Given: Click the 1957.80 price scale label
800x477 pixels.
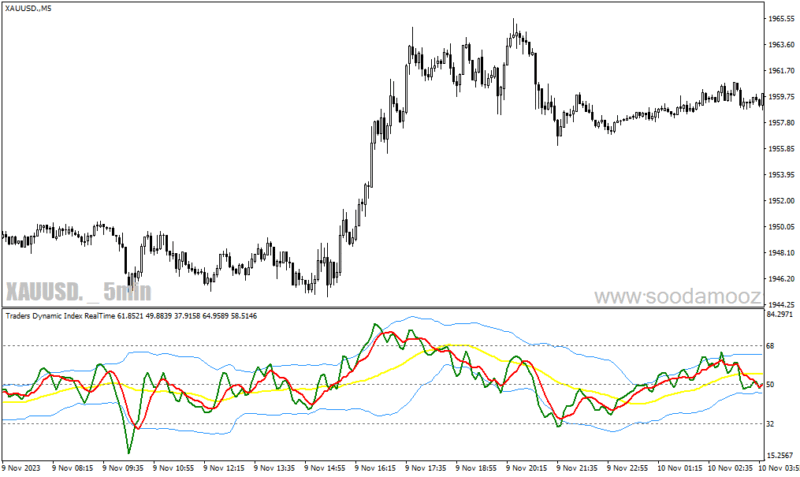Looking at the screenshot, I should [781, 122].
